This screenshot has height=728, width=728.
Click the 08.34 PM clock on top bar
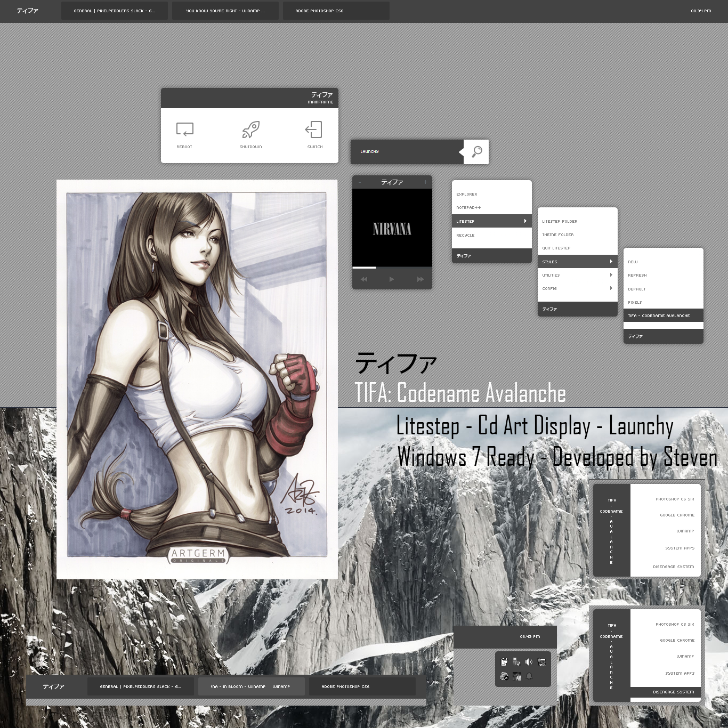(701, 11)
